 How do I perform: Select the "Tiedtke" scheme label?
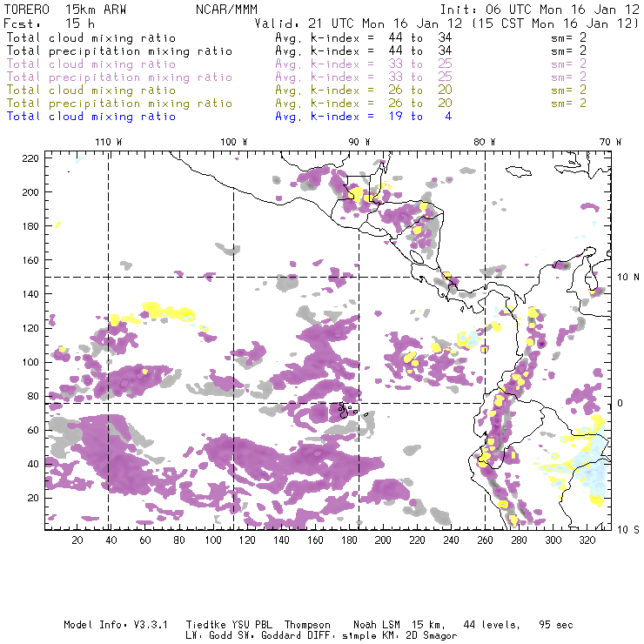tap(205, 625)
